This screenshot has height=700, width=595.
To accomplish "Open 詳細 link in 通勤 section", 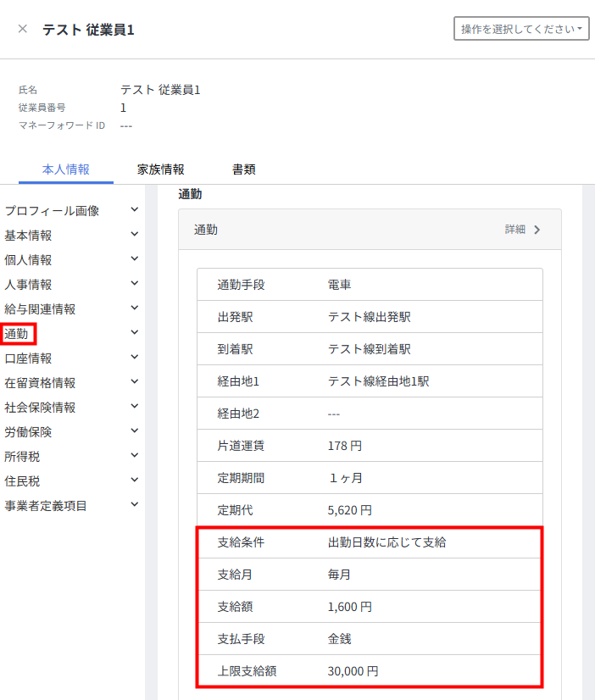I will tap(515, 230).
